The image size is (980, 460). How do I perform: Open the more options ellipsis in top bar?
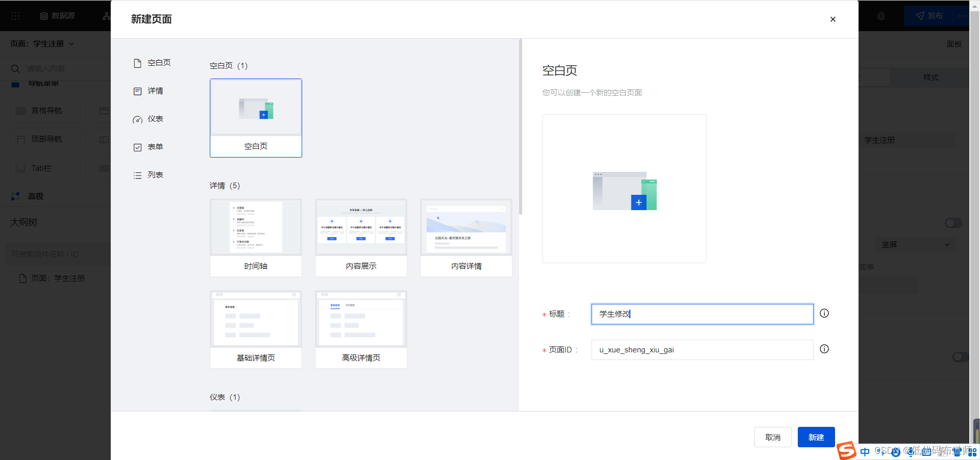pos(962,16)
